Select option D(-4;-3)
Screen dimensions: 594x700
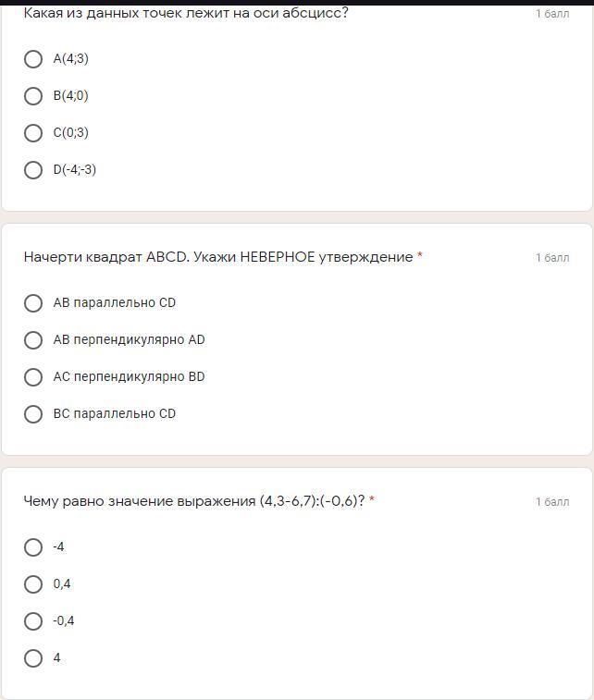[33, 170]
